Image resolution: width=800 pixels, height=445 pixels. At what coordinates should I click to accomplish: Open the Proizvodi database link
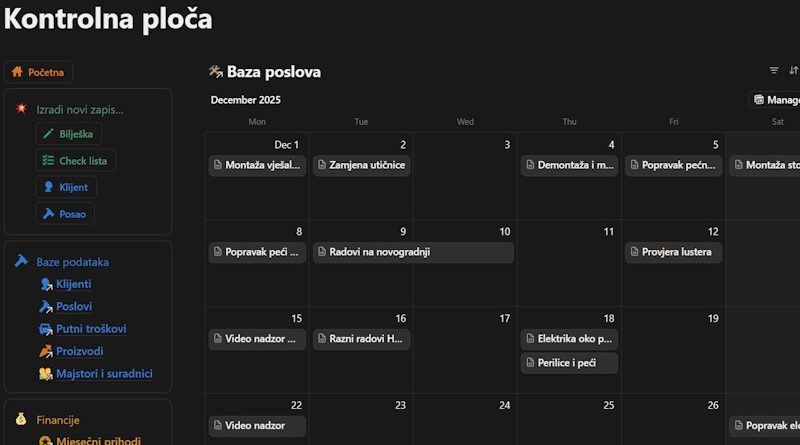[79, 351]
